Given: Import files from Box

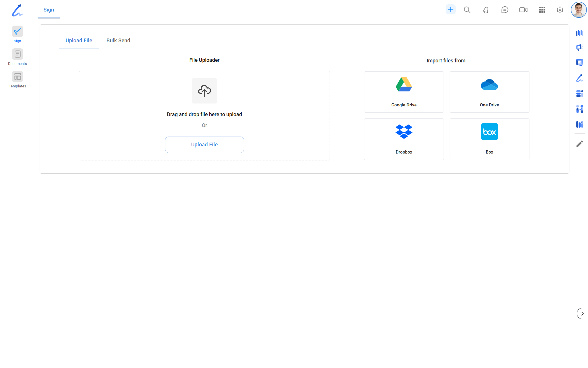Looking at the screenshot, I should point(489,139).
